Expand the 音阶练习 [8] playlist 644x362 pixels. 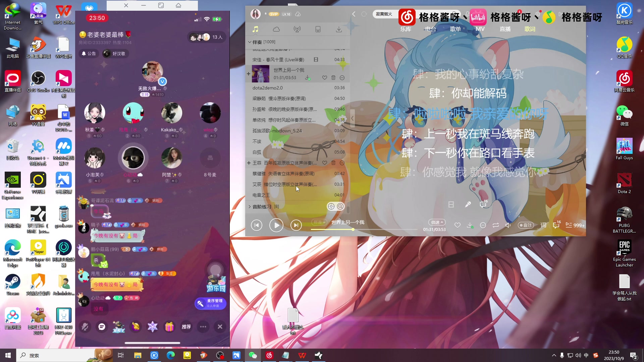[x=250, y=206]
